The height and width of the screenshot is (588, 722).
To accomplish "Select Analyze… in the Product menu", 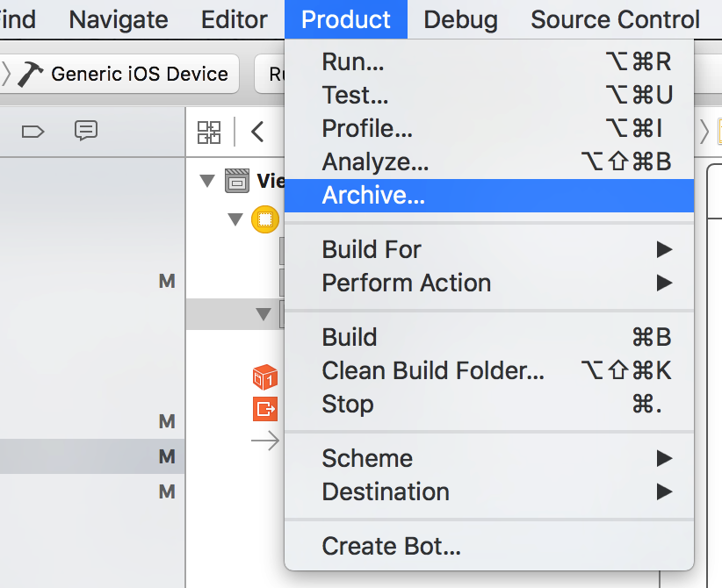I will tap(375, 161).
